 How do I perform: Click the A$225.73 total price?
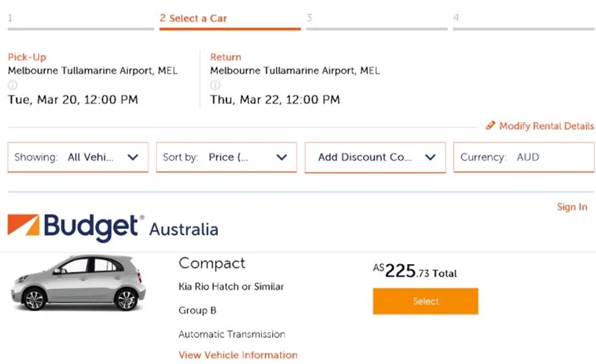tap(415, 271)
